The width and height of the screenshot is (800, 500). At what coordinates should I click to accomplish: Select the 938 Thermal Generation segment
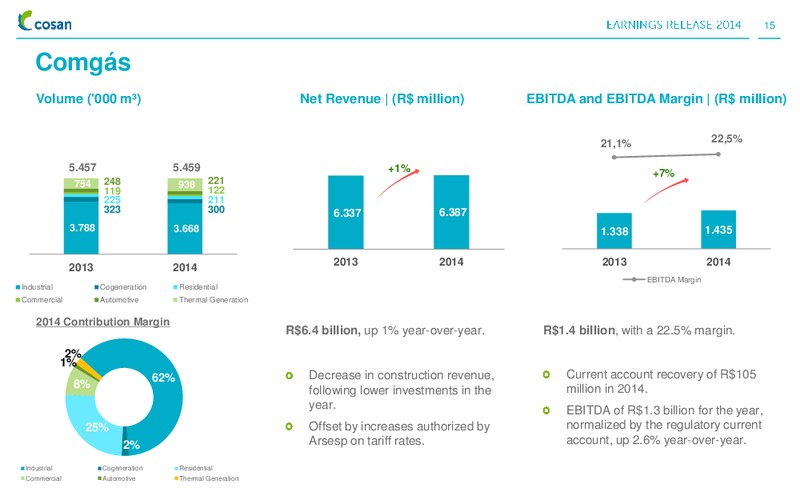(x=185, y=184)
